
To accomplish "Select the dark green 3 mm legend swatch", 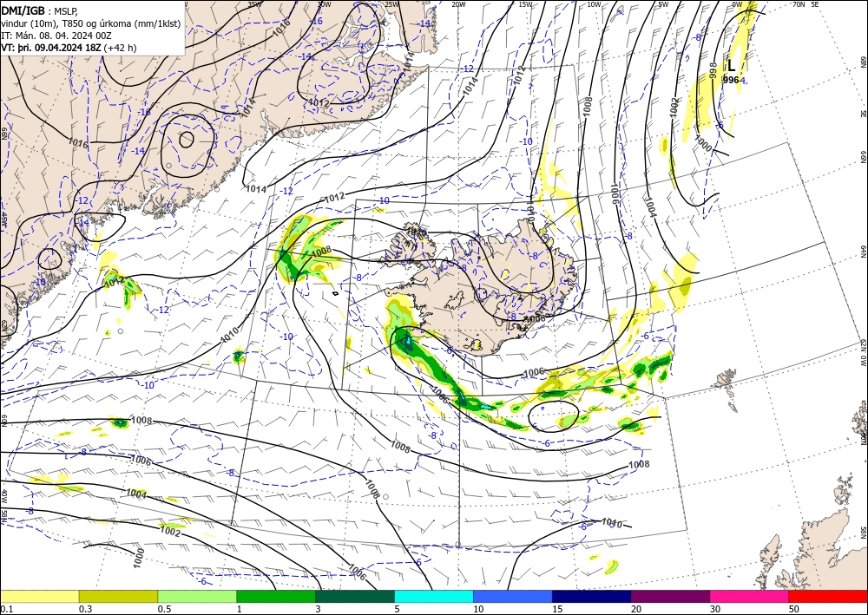I will [355, 596].
